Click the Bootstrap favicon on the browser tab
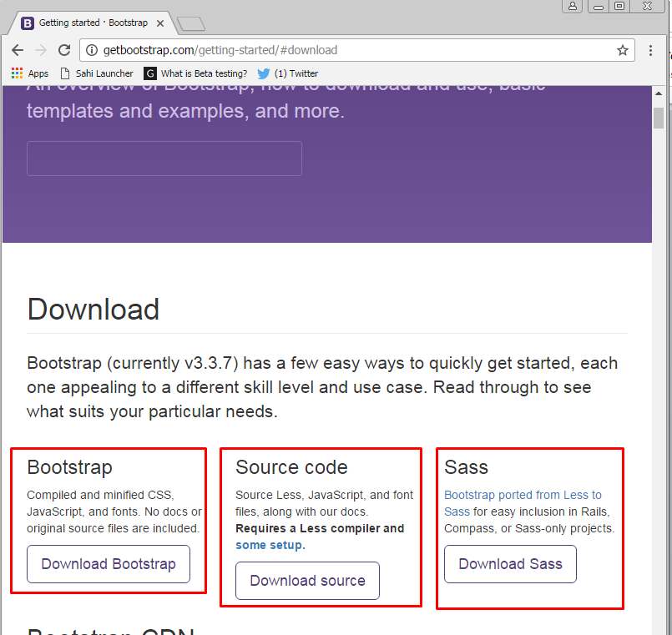672x635 pixels. (29, 23)
